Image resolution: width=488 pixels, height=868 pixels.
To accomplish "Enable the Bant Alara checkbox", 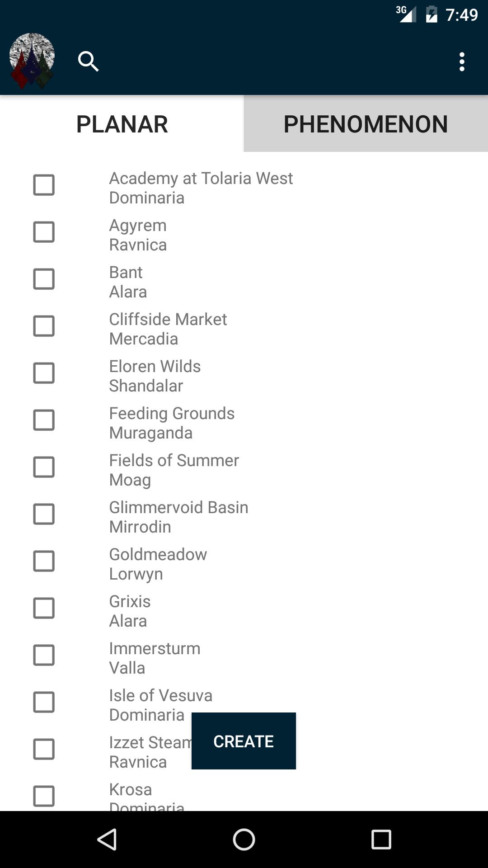I will pyautogui.click(x=44, y=279).
